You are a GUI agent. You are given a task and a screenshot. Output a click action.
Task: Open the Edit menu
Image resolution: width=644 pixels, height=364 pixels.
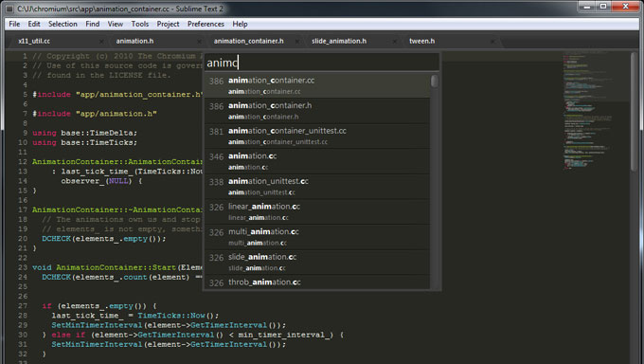[x=34, y=24]
